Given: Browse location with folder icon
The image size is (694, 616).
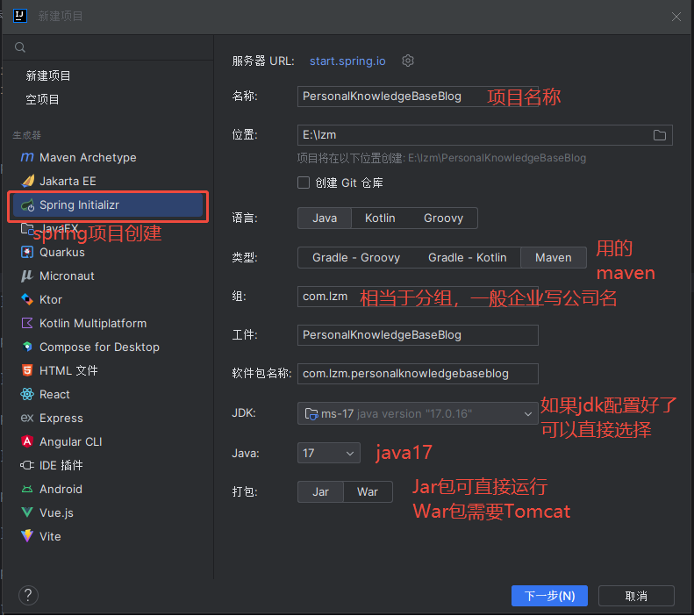Looking at the screenshot, I should coord(660,135).
